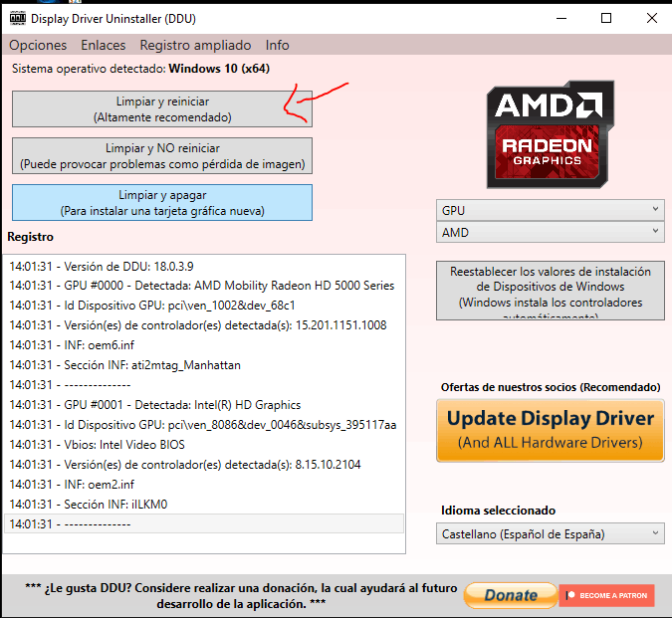The height and width of the screenshot is (618, 672).
Task: Open the Info menu
Action: point(278,45)
